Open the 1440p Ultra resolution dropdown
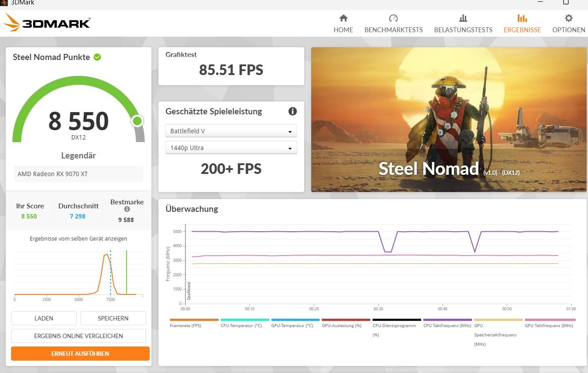588x373 pixels. coord(231,148)
